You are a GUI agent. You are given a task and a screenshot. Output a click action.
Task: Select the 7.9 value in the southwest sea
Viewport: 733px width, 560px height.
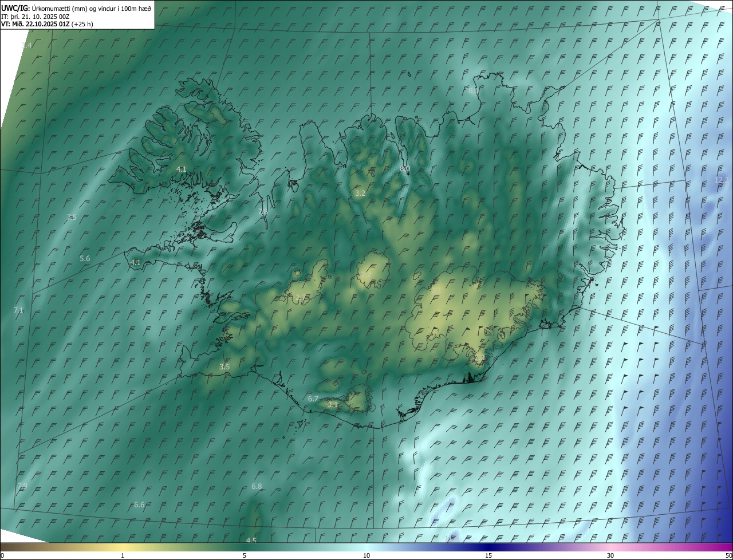(22, 486)
